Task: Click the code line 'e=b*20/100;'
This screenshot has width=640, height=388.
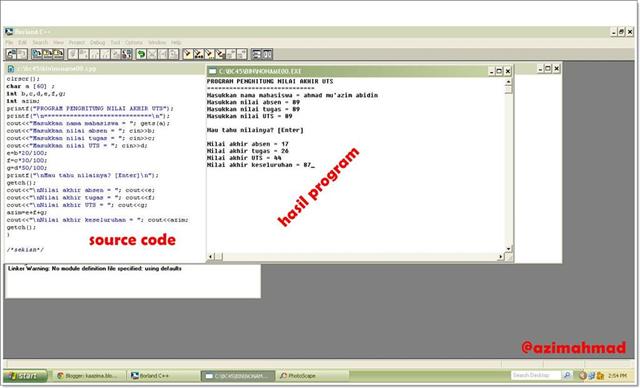Action: point(27,153)
